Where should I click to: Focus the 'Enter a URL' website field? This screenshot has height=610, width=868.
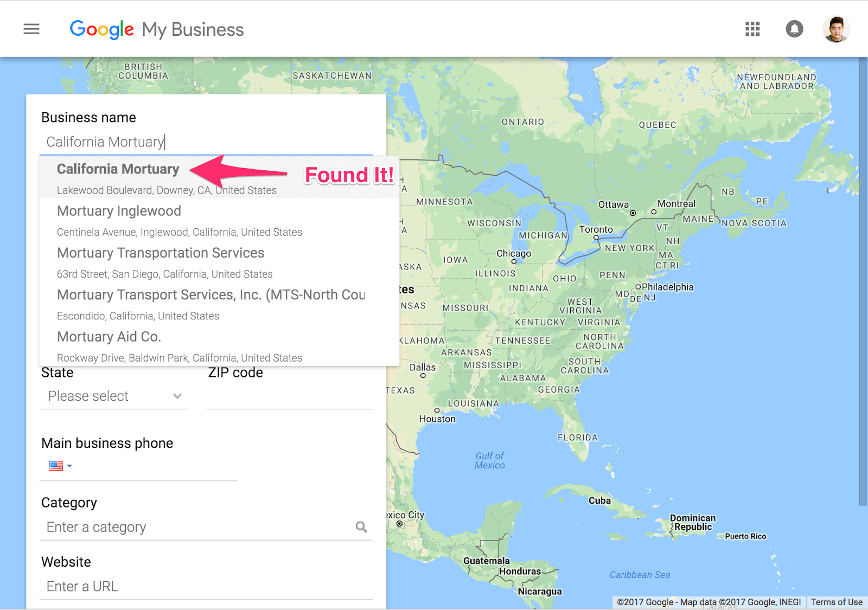[x=206, y=587]
